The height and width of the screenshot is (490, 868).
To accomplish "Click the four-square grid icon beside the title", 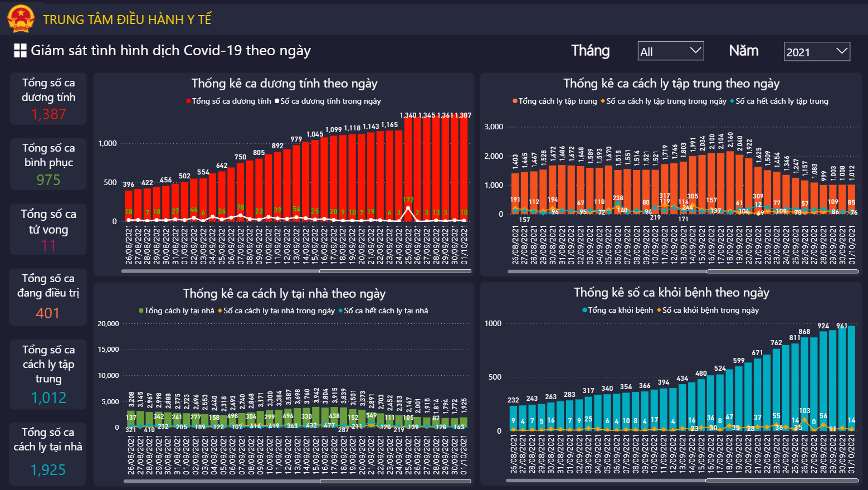I will 20,51.
